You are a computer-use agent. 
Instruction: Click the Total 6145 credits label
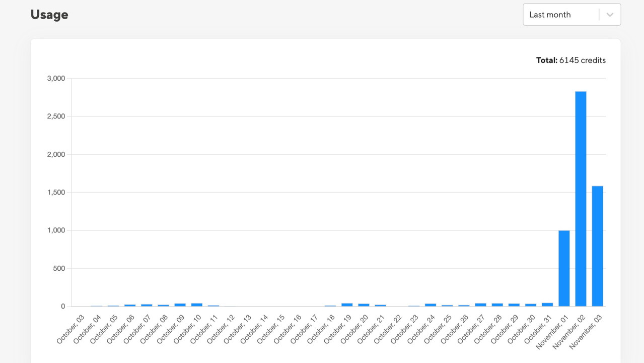[x=571, y=60]
